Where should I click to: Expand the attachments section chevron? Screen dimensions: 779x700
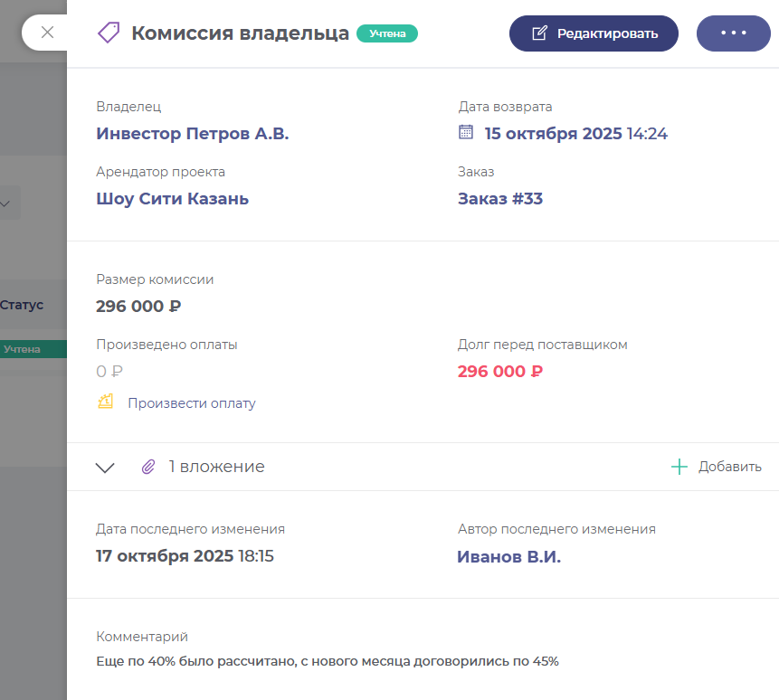105,468
